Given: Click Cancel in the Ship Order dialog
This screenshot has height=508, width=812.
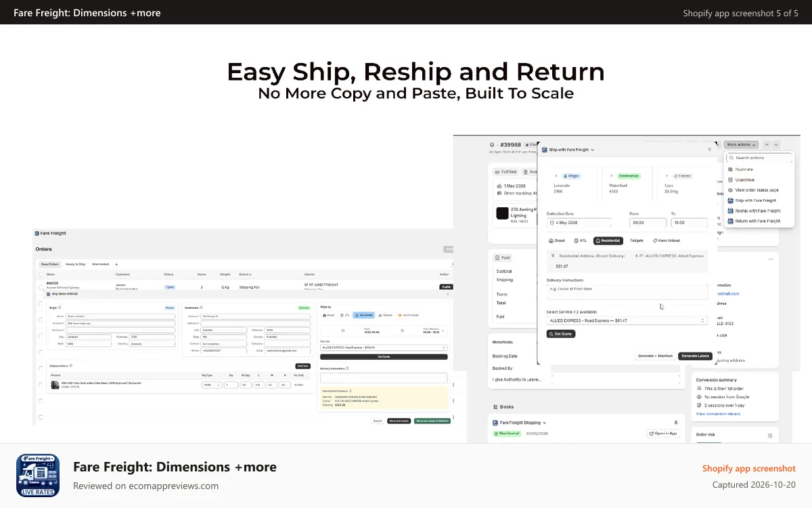Looking at the screenshot, I should coord(377,421).
